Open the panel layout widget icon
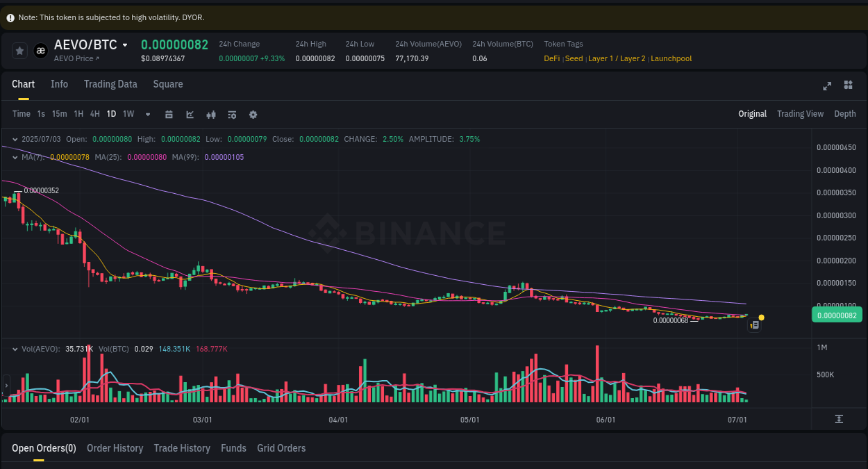The height and width of the screenshot is (469, 868). pyautogui.click(x=848, y=85)
